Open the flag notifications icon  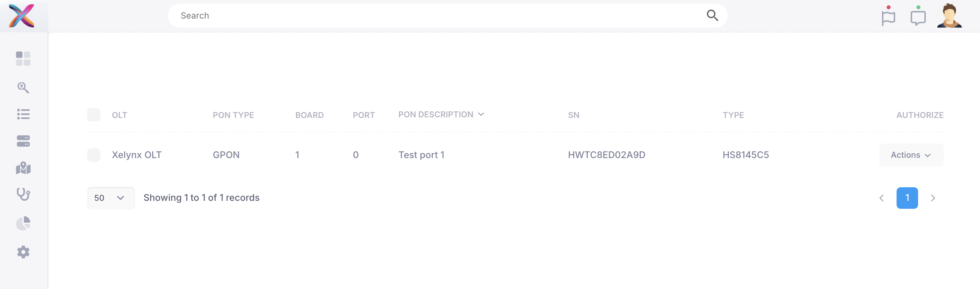[x=888, y=17]
